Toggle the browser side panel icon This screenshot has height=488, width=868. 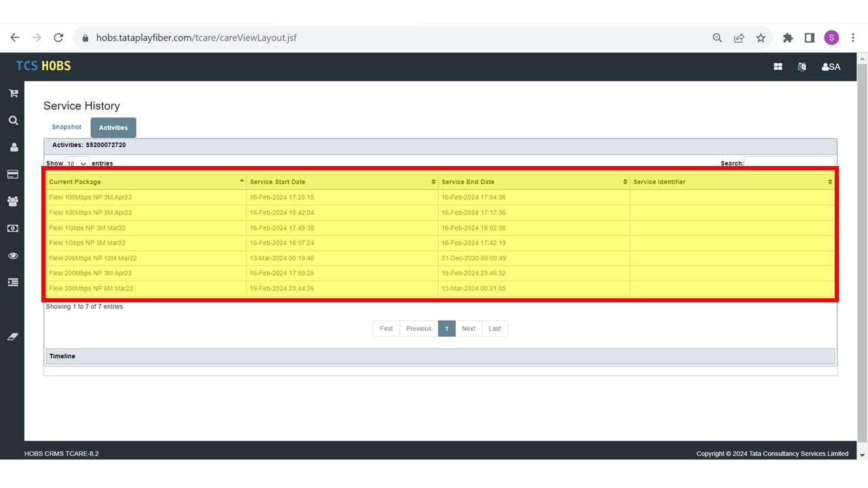pos(810,38)
